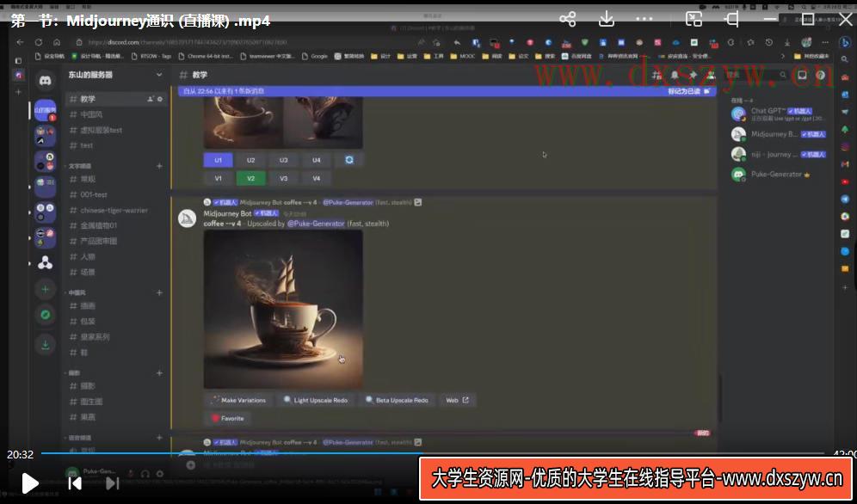Click the Add a Server plus icon
The image size is (857, 504).
[46, 289]
